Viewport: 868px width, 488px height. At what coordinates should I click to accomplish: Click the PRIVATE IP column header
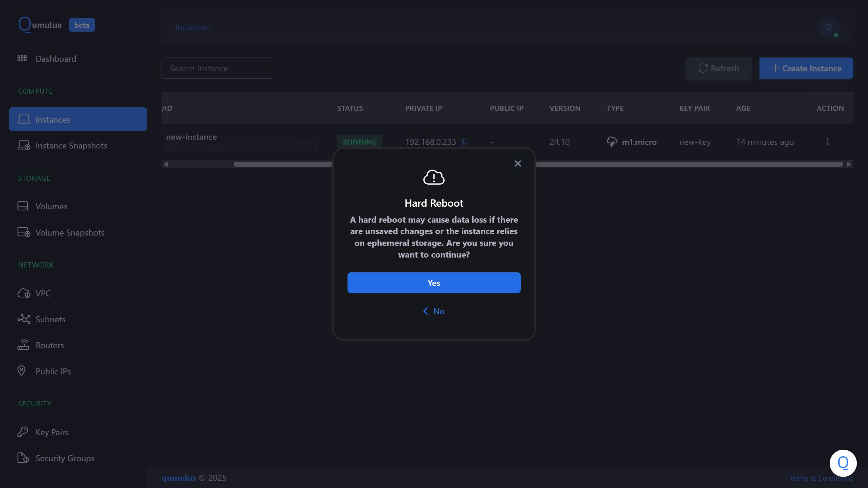[423, 108]
